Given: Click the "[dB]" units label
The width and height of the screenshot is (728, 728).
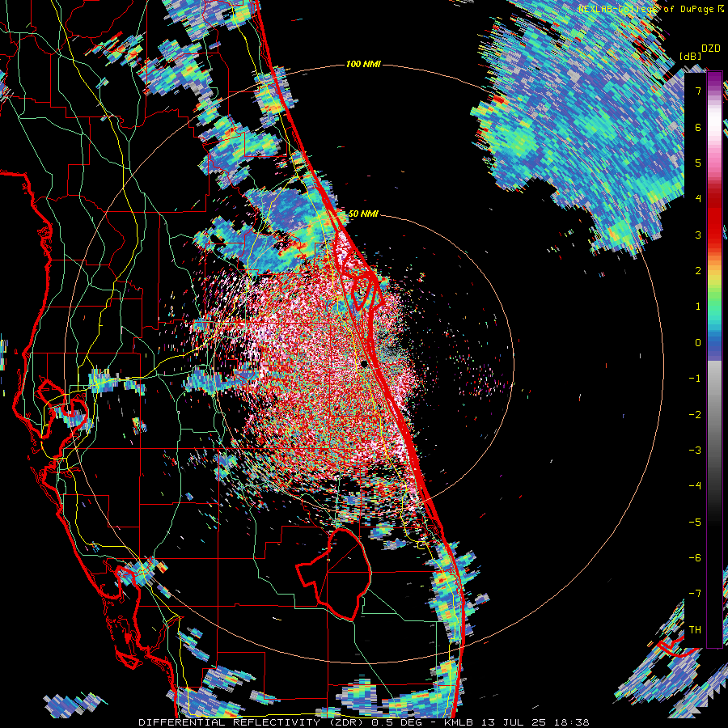Looking at the screenshot, I should click(690, 56).
